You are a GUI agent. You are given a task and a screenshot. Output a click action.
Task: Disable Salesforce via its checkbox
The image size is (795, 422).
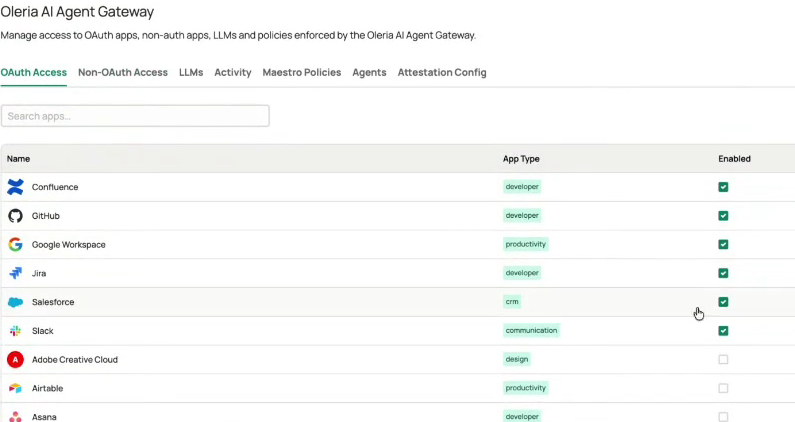[723, 302]
